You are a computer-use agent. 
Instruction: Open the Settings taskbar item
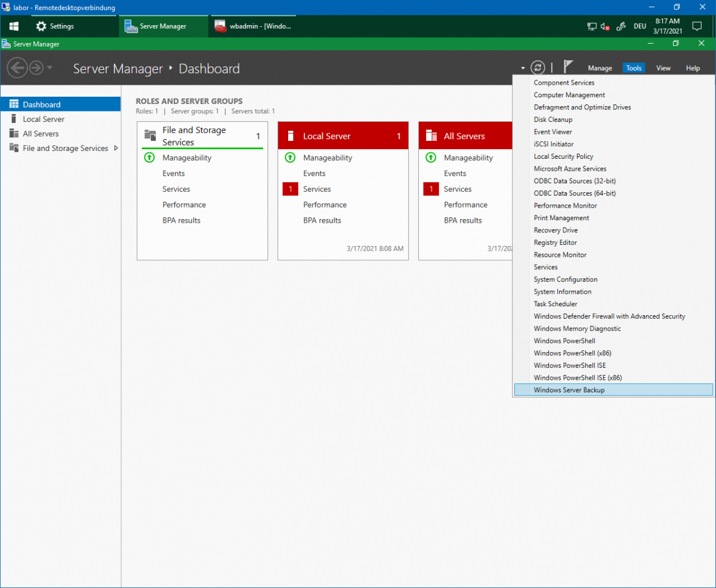(x=55, y=26)
